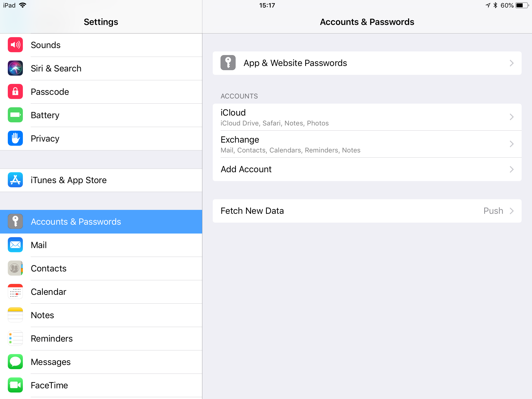Select Contacts in the settings list
Viewport: 532px width, 399px height.
[101, 269]
